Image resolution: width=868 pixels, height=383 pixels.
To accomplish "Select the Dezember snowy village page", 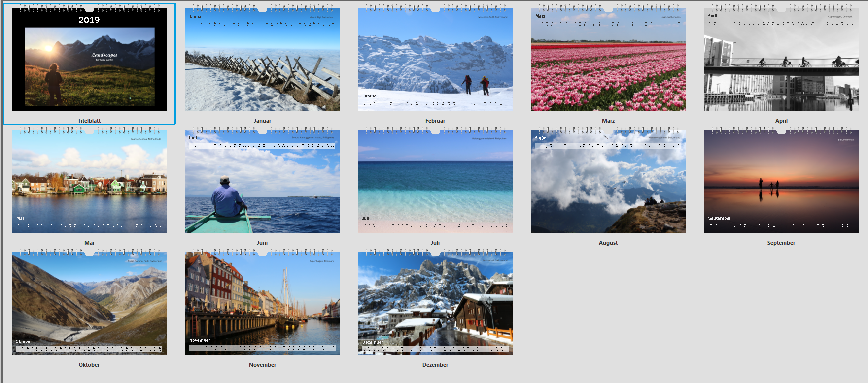I will (x=435, y=303).
